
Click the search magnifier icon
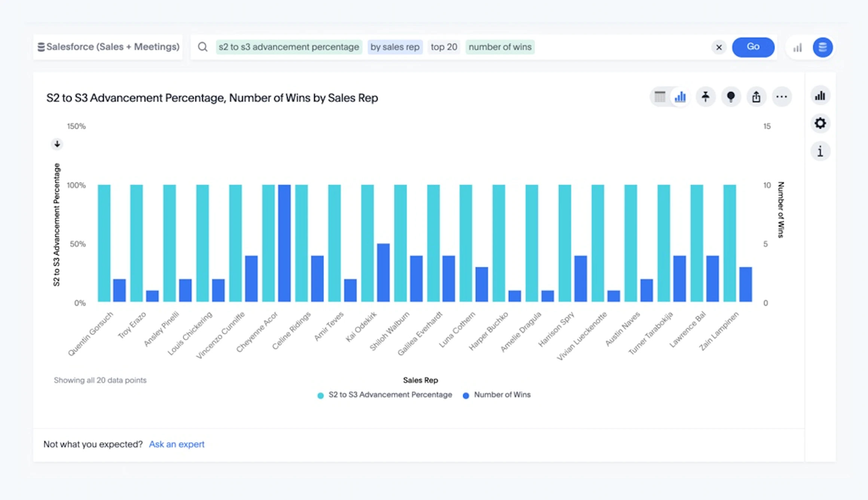(x=203, y=47)
